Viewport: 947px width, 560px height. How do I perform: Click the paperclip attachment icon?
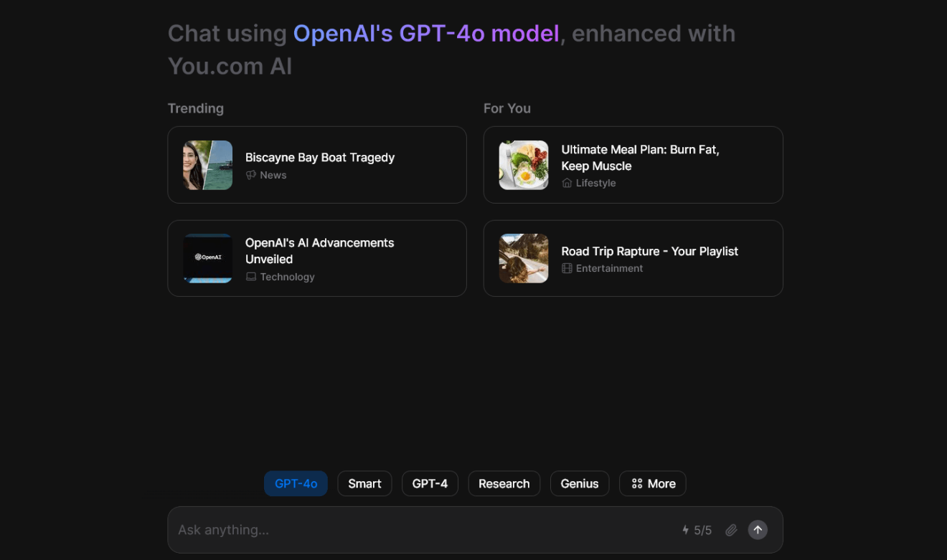(x=731, y=529)
